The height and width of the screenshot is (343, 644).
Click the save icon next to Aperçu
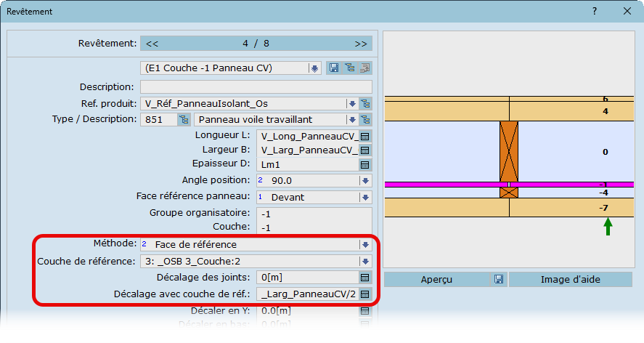point(499,279)
